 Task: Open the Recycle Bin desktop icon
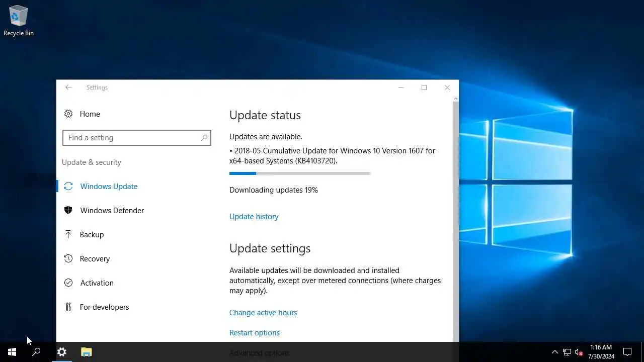pyautogui.click(x=19, y=21)
